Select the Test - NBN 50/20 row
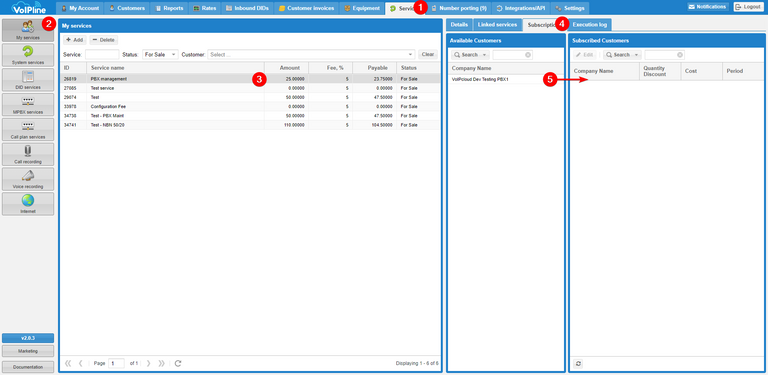This screenshot has height=375, width=768. tap(250, 125)
